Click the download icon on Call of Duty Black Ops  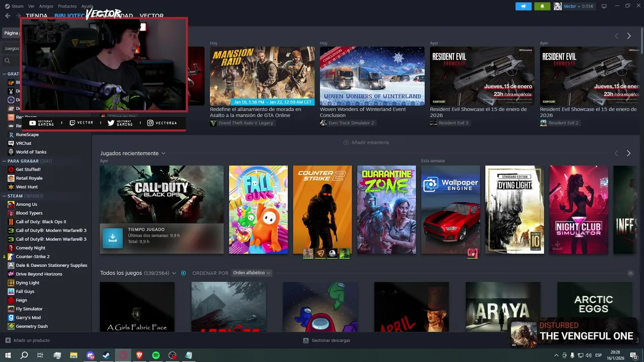tap(113, 238)
